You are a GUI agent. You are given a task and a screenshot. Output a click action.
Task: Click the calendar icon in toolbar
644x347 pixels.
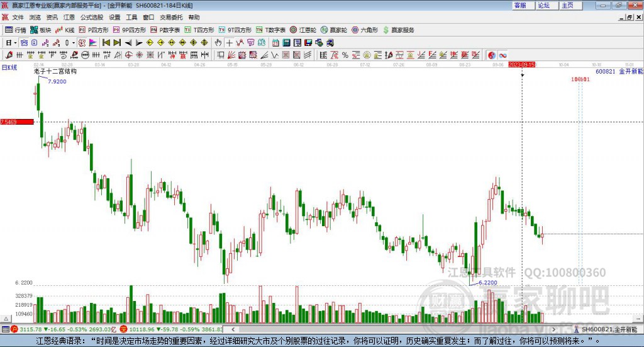(275, 43)
